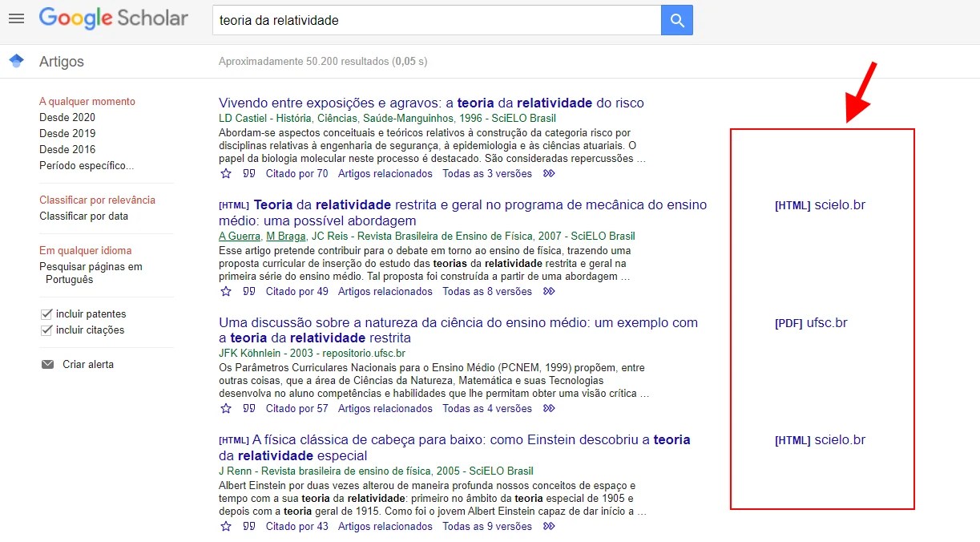Open result 'A física clássica de cabeça para baixo'
The height and width of the screenshot is (542, 980).
coord(454,447)
